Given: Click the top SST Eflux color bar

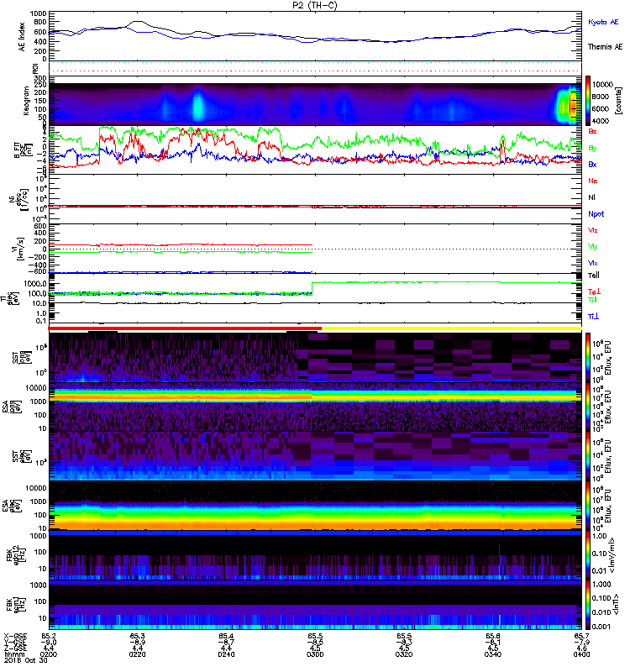Looking at the screenshot, I should tap(576, 357).
